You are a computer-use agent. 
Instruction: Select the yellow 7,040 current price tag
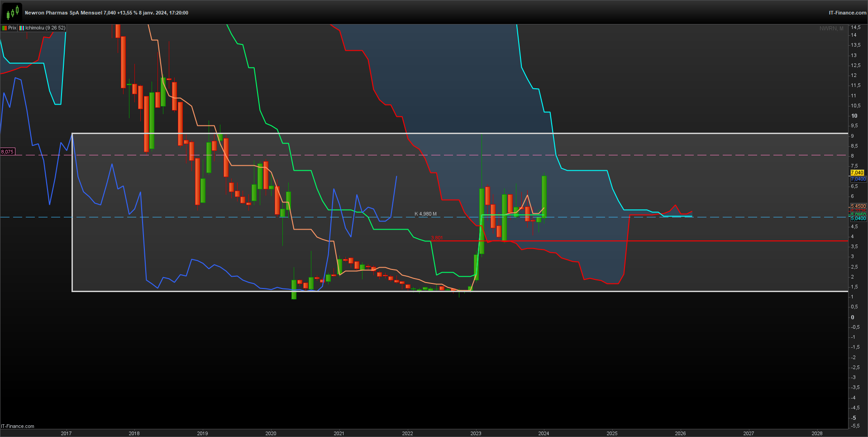coord(857,173)
